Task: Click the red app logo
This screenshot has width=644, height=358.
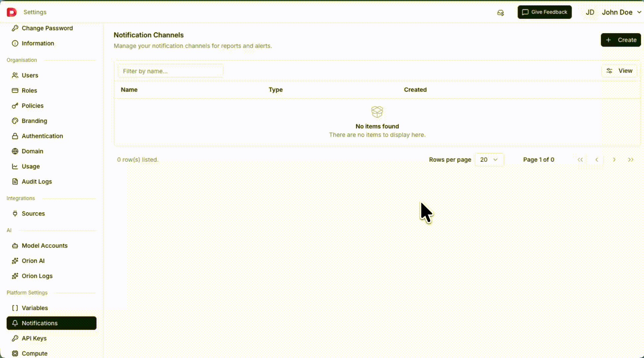Action: pyautogui.click(x=12, y=12)
